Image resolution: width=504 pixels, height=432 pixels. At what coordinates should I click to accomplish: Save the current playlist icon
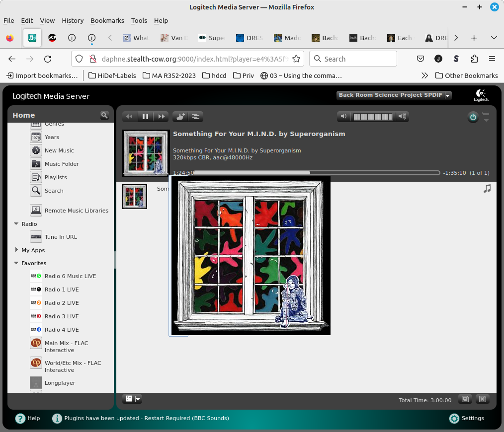[x=465, y=399]
